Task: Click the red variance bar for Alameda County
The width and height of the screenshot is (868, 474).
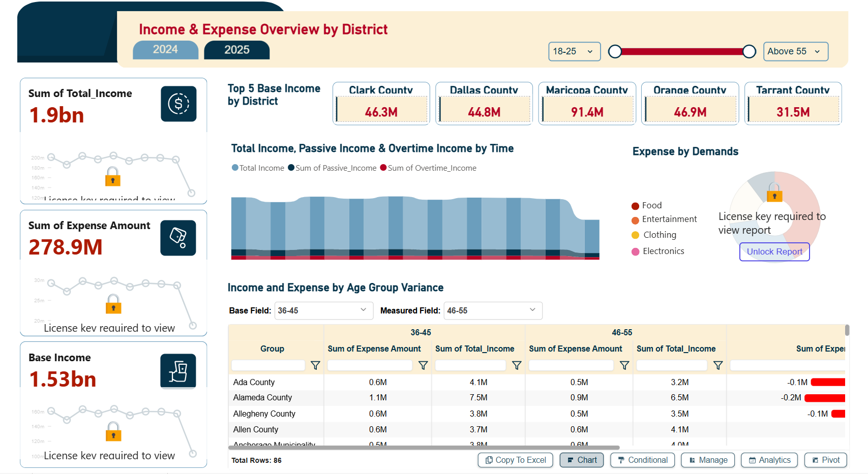Action: [x=825, y=398]
